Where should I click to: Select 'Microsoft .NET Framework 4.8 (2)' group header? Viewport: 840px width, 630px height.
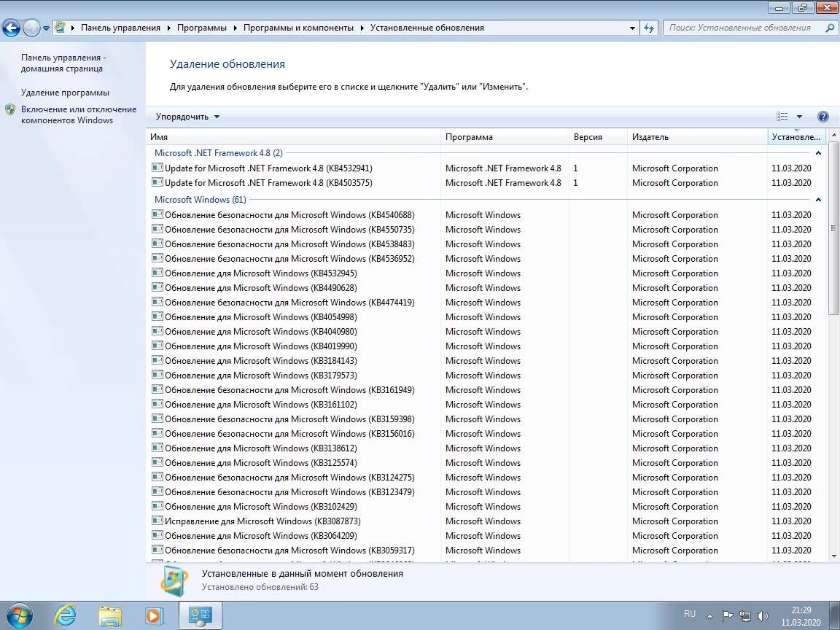coord(219,153)
